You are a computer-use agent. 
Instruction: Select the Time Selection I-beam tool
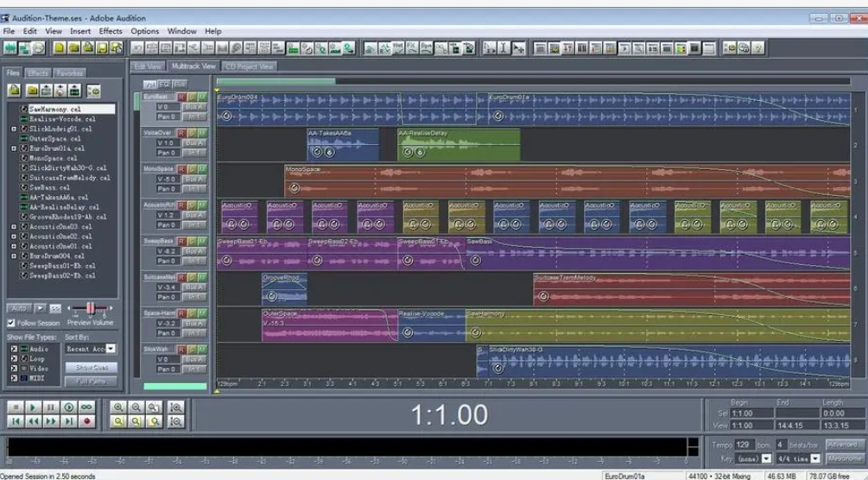click(504, 48)
